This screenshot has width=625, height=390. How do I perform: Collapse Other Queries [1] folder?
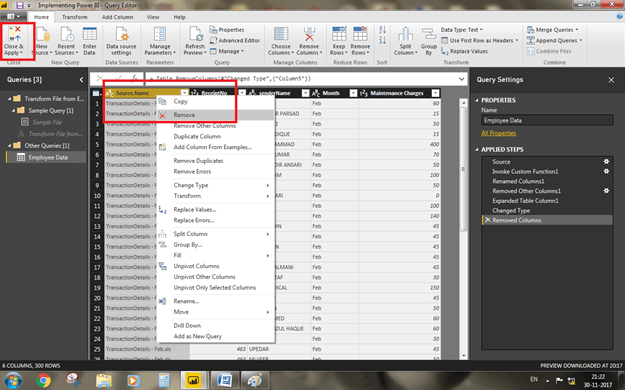[x=10, y=146]
